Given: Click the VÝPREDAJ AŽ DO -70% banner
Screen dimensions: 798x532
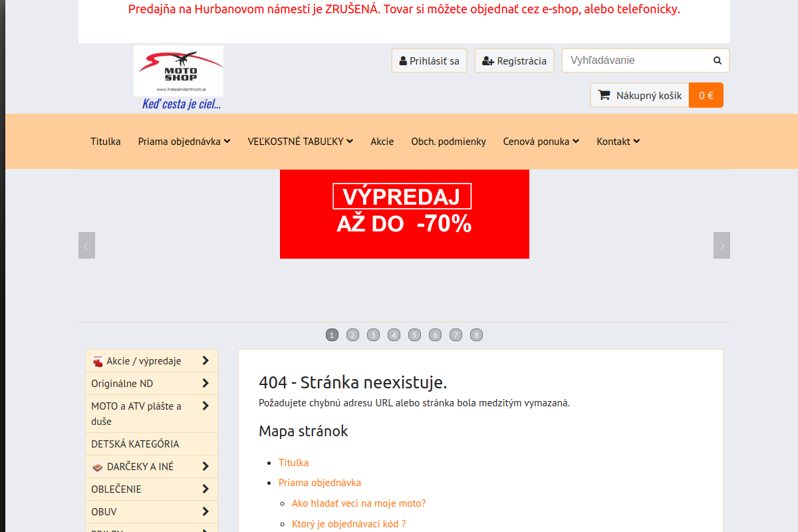Looking at the screenshot, I should pyautogui.click(x=404, y=214).
